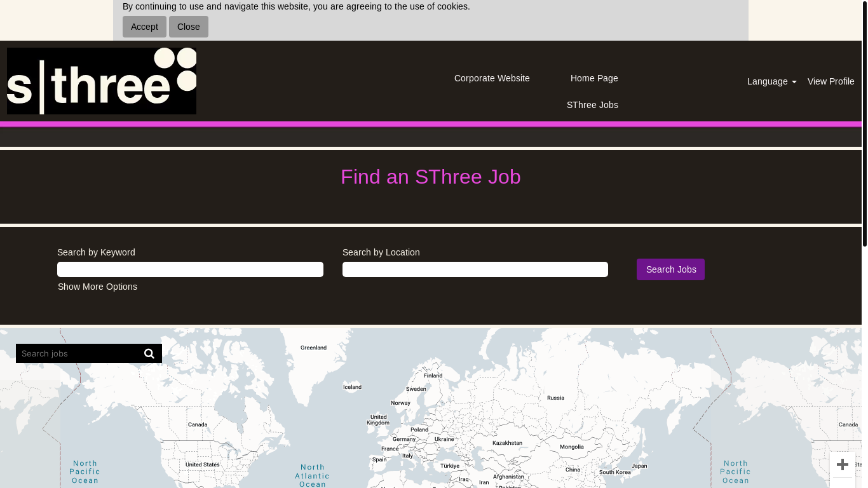Accept the cookie notice
868x488 pixels.
tap(144, 27)
